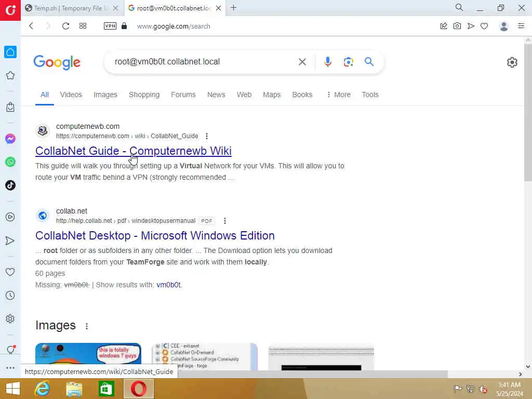Open Images section three-dot menu
The image size is (532, 399).
87,326
